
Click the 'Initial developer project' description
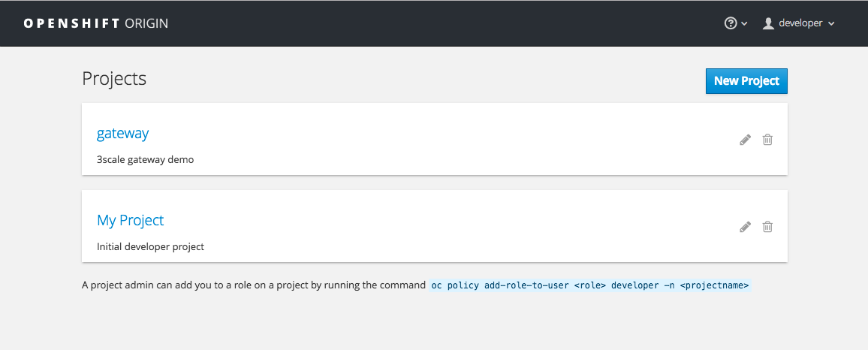tap(150, 246)
